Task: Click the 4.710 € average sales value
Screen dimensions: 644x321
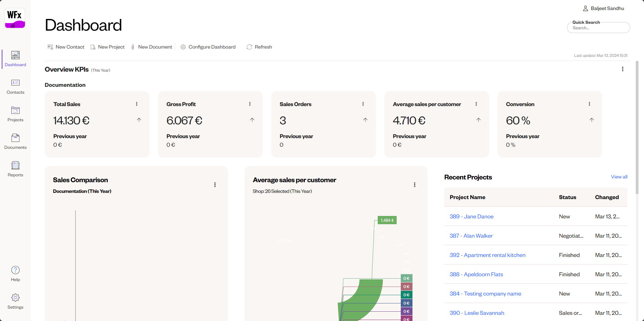Action: (x=409, y=120)
